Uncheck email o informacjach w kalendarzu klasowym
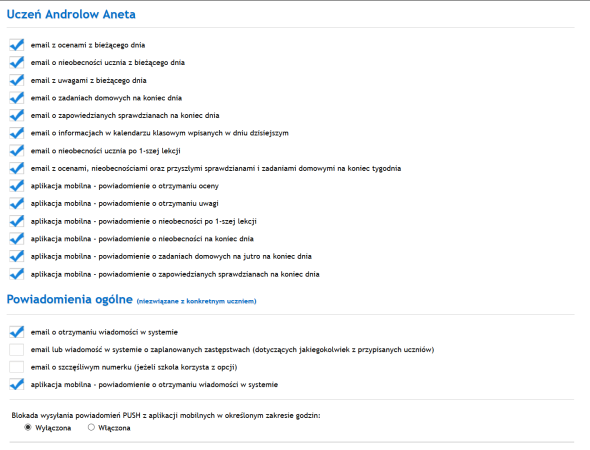This screenshot has height=450, width=590. [17, 133]
